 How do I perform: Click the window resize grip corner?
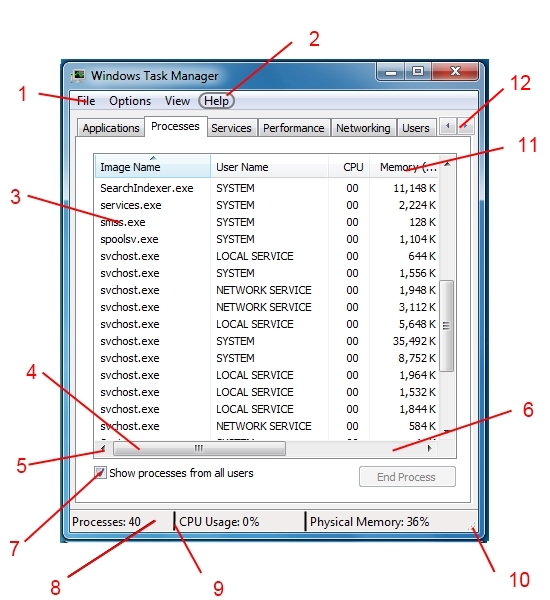[473, 527]
